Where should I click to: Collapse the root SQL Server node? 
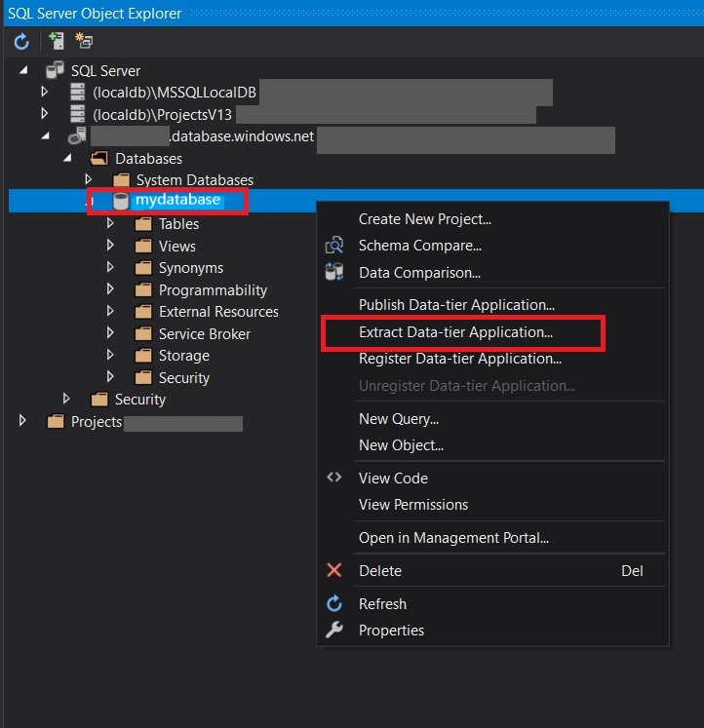[x=23, y=70]
